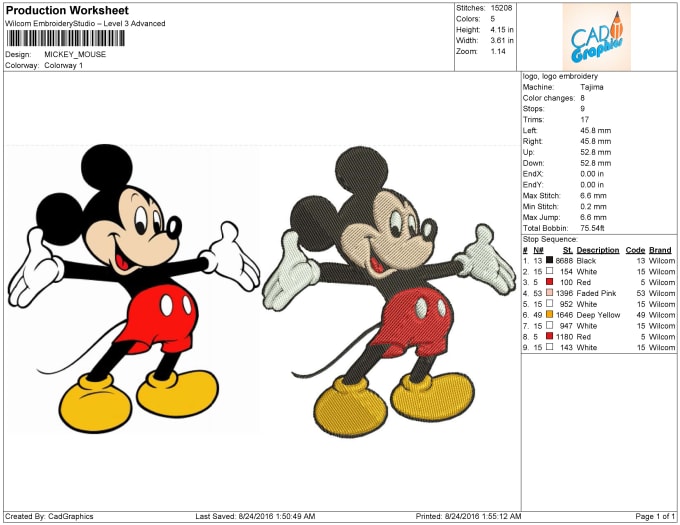680x525 pixels.
Task: Click the Total Bobbin value '75.54ft'
Action: point(592,228)
